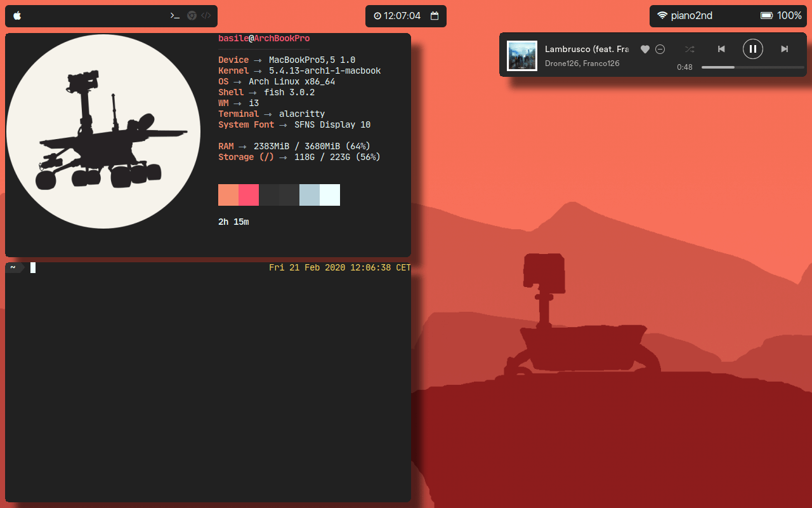
Task: Click the Apple logo in top bar
Action: pos(17,16)
